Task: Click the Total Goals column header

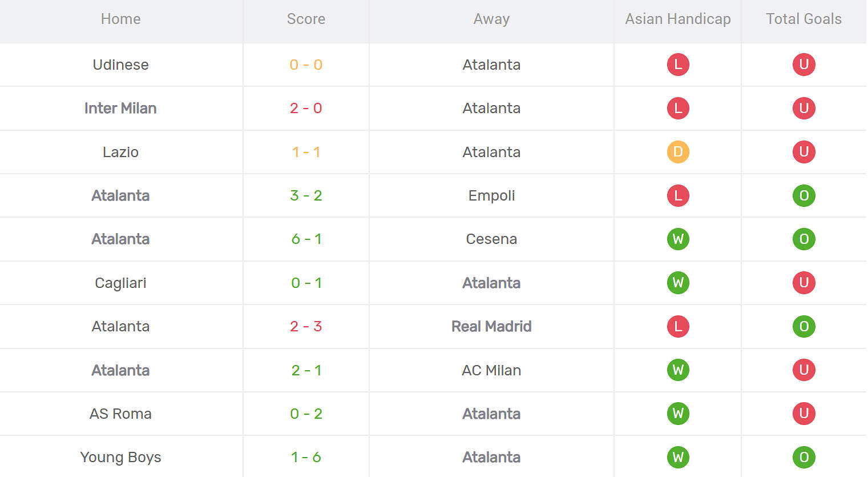Action: (x=804, y=19)
